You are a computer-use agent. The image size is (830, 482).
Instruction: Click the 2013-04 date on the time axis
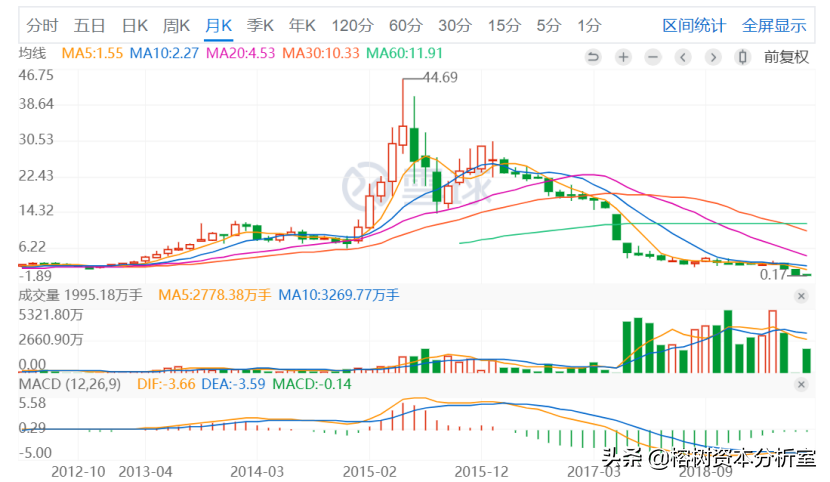tap(146, 471)
